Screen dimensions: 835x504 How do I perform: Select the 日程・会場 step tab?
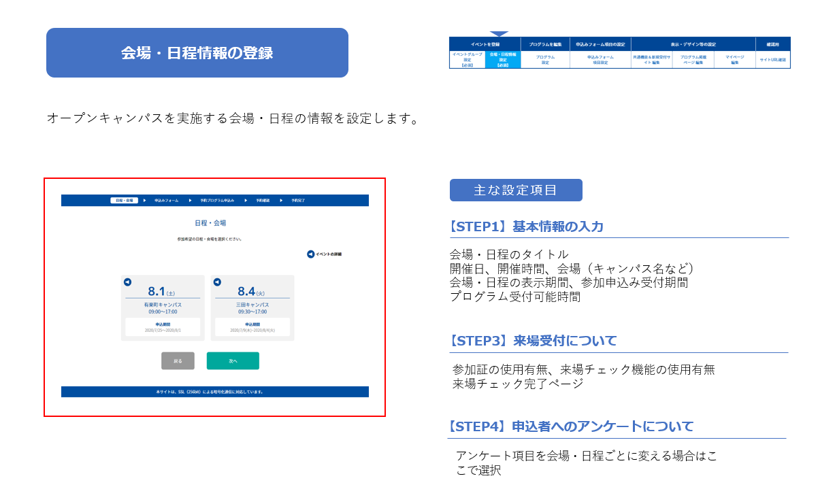[124, 201]
